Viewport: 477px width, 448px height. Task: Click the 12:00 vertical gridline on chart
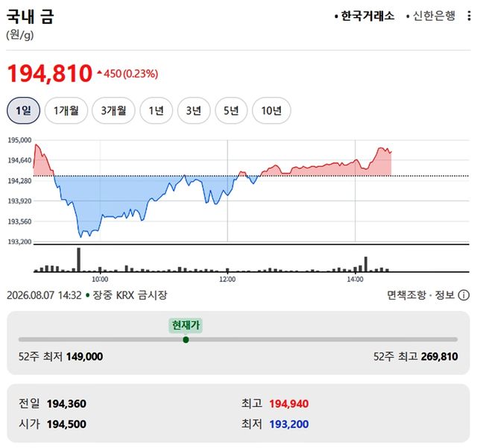pos(227,191)
